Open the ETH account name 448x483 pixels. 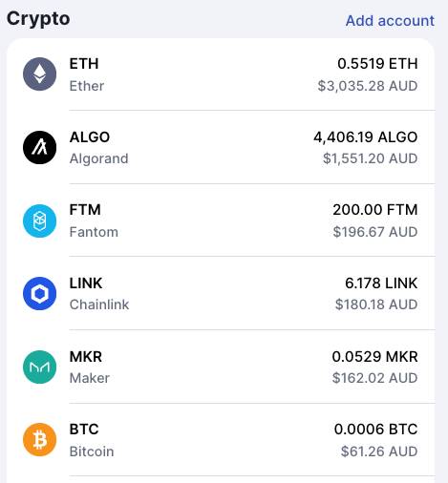(87, 86)
